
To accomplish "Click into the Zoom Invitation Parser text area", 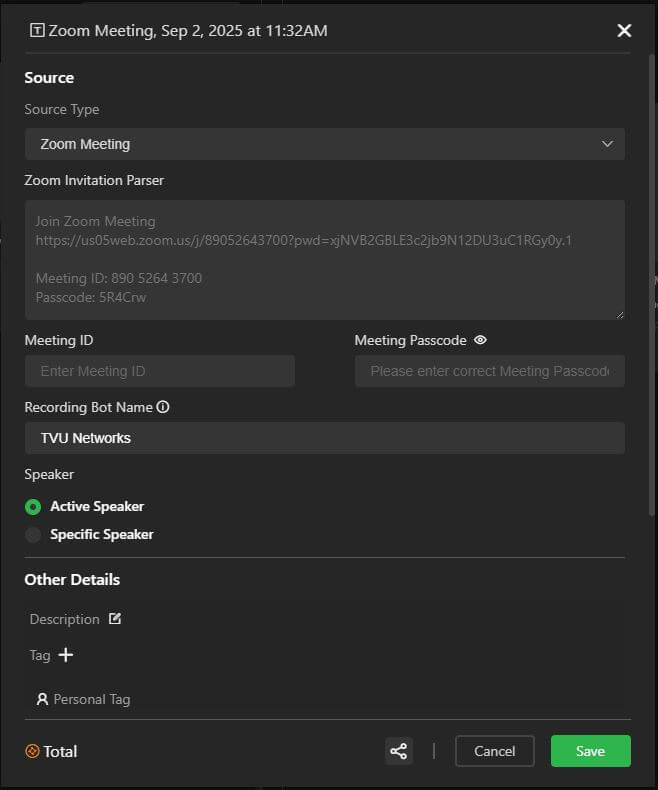I will [324, 260].
